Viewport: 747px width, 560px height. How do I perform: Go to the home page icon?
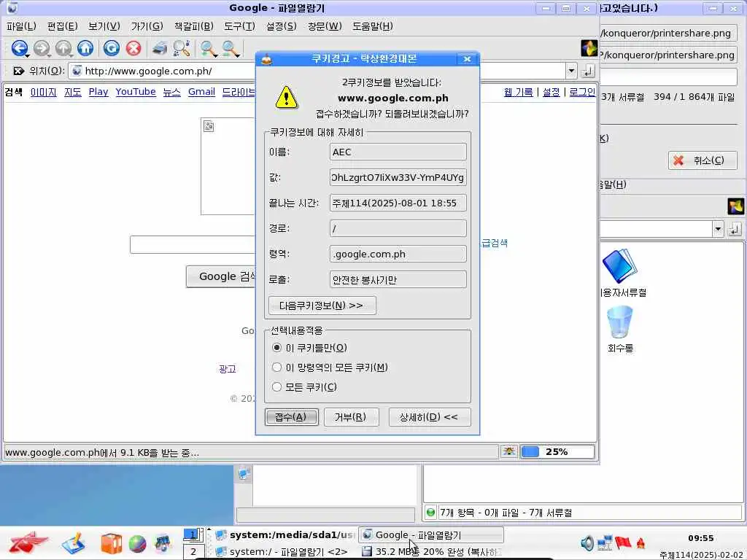point(85,48)
